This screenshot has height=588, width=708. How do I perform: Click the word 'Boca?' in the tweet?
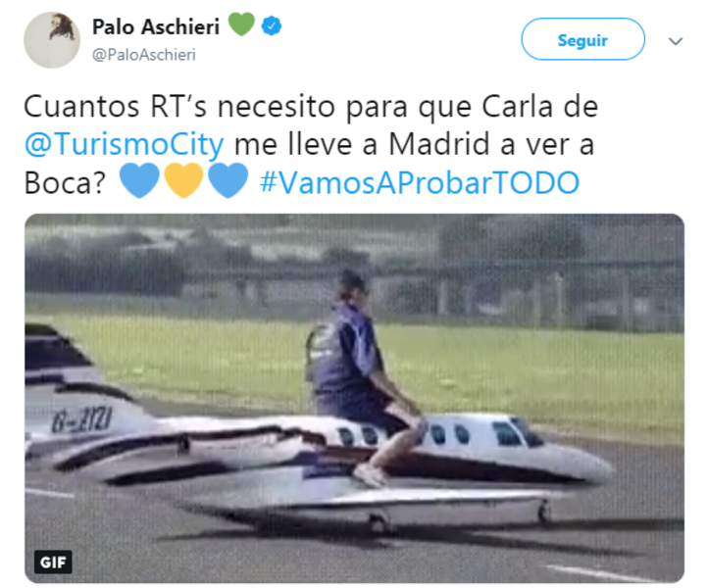tap(65, 182)
